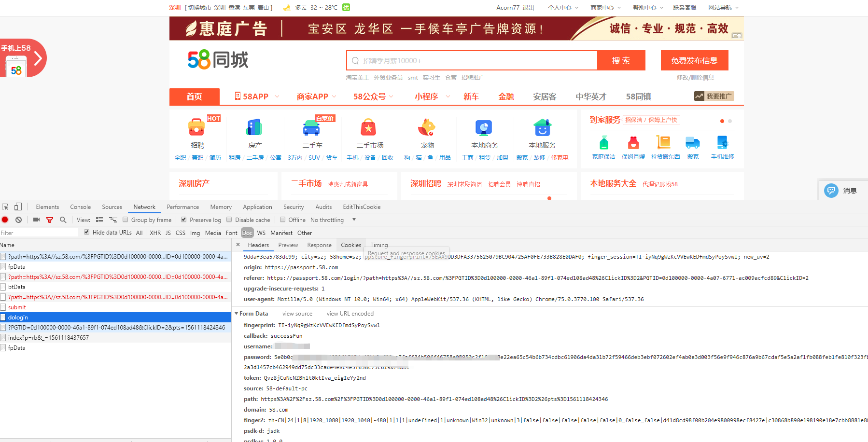Click view source link in Form Data
868x442 pixels.
tap(297, 314)
